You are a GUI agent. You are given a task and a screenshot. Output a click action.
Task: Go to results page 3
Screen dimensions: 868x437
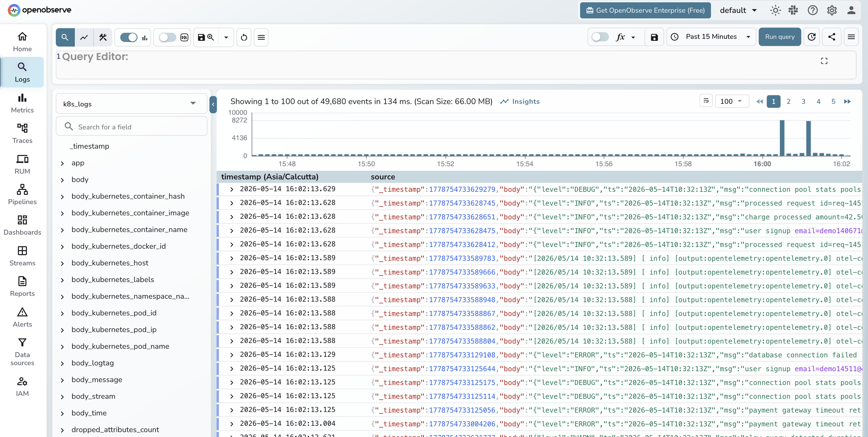click(x=803, y=101)
